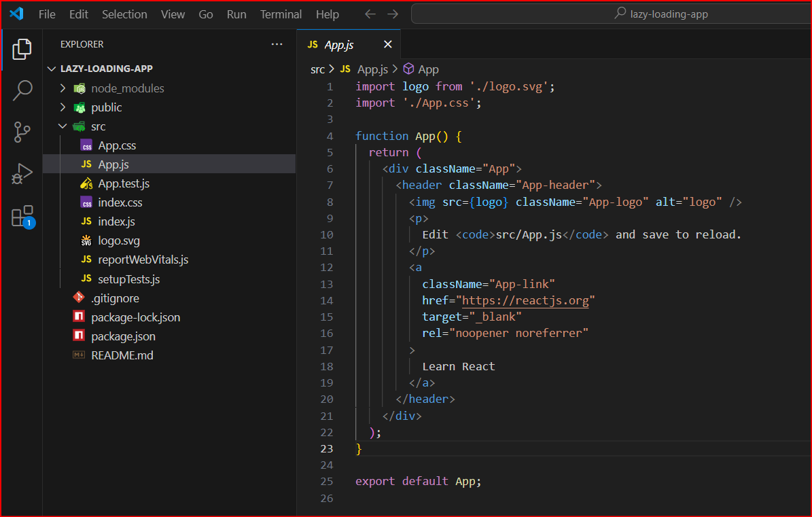Click the lazy-loading-app search box
Viewport: 812px width, 517px height.
coord(612,14)
